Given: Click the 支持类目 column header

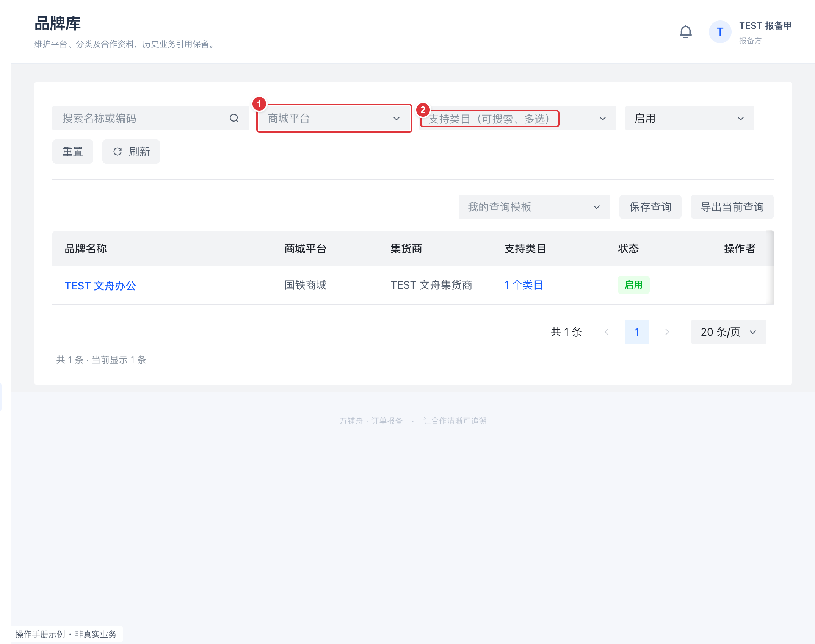Looking at the screenshot, I should click(x=525, y=249).
